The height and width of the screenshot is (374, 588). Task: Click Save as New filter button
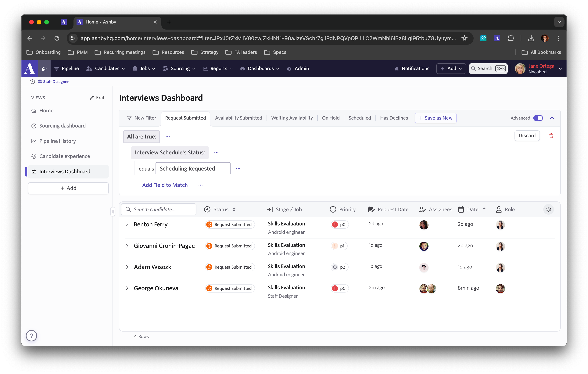(x=436, y=118)
